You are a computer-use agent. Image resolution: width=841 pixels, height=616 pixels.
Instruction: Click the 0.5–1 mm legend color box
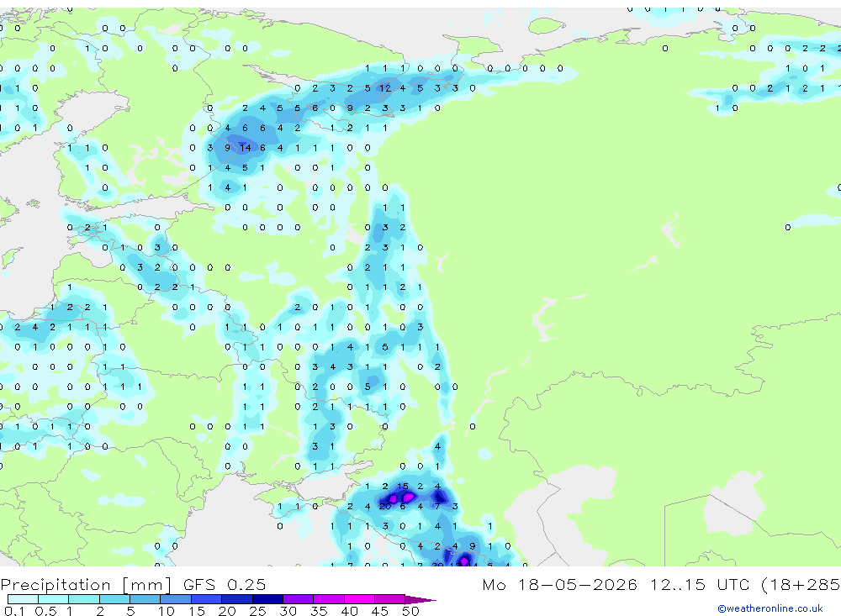click(54, 599)
